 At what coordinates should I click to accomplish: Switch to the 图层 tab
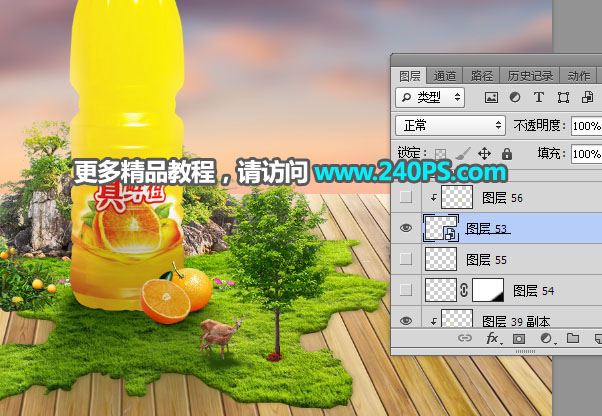tap(409, 76)
